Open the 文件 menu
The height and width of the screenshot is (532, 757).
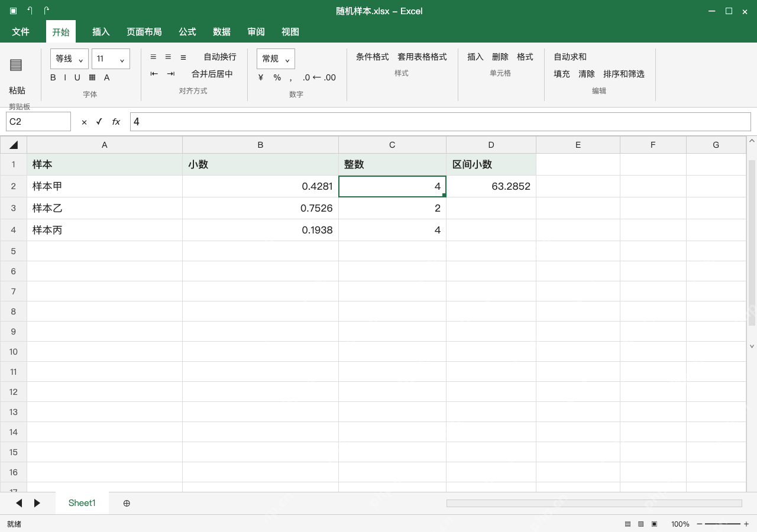(21, 32)
